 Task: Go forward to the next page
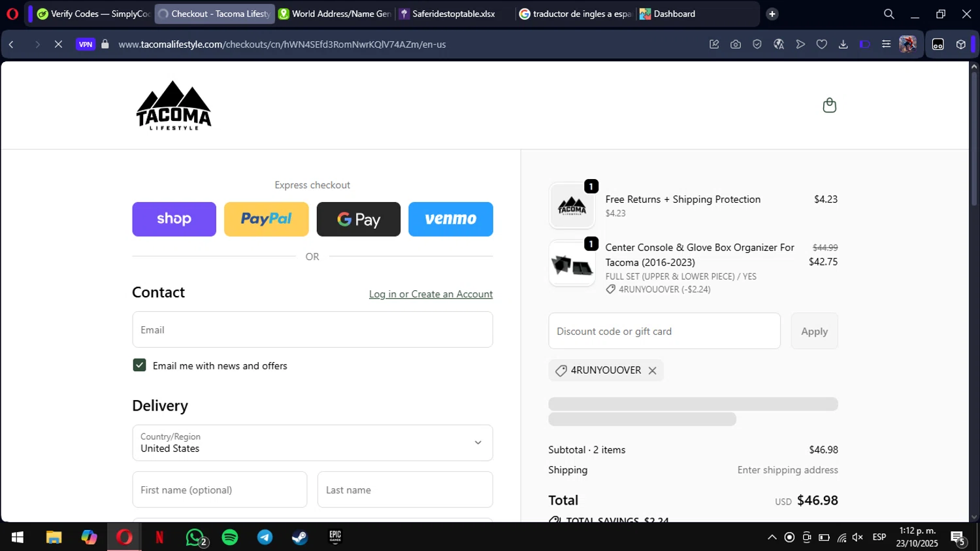coord(37,44)
